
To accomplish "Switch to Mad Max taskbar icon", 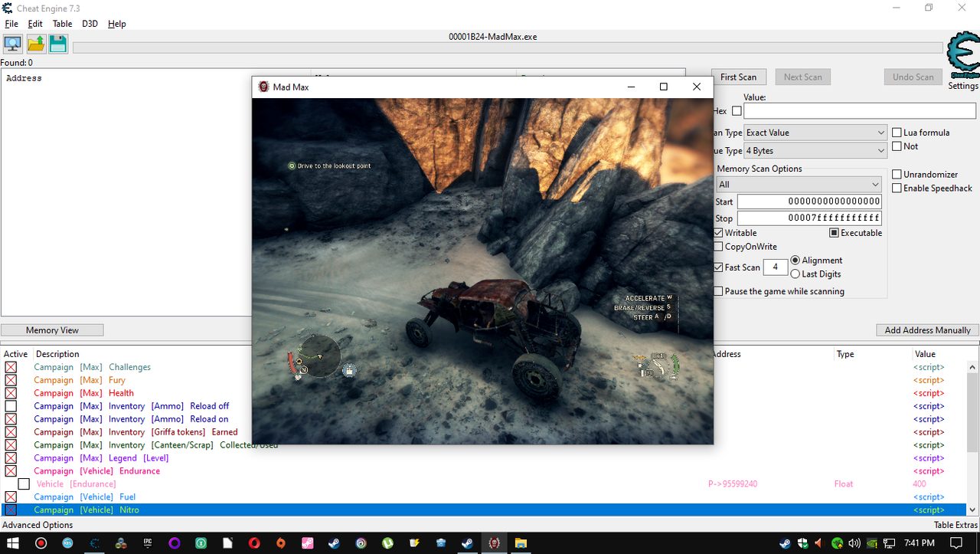I will pos(495,543).
